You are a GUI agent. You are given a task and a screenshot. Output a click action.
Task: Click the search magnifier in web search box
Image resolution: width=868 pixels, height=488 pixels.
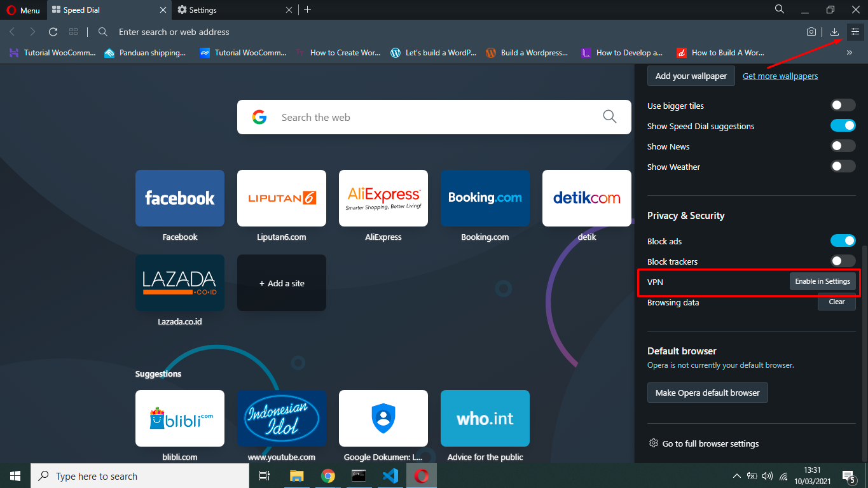(609, 116)
